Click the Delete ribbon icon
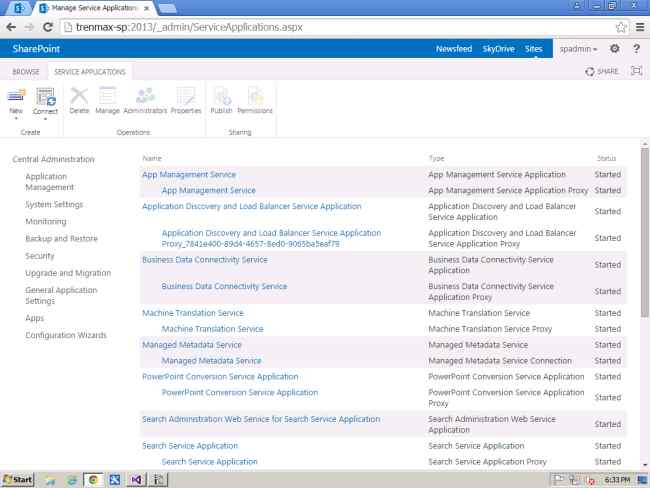 (x=79, y=96)
